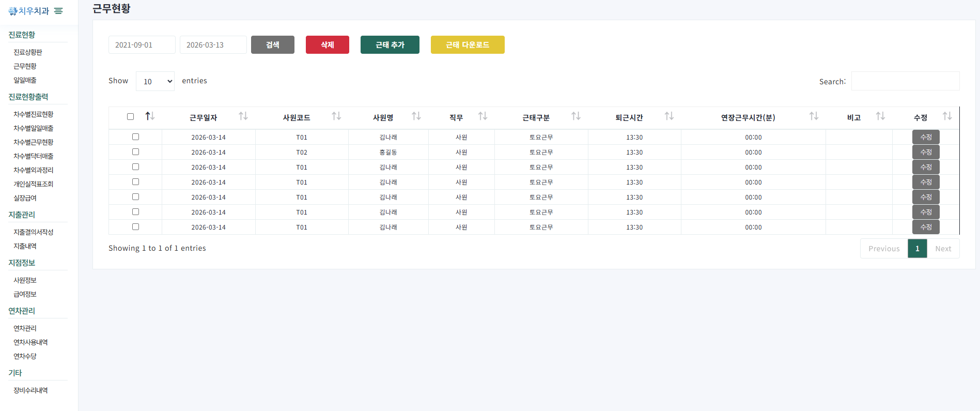Image resolution: width=980 pixels, height=411 pixels.
Task: Click the green 근태 추가 button
Action: (390, 45)
